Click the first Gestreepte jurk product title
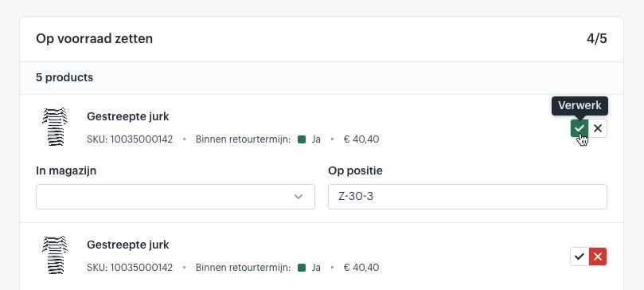This screenshot has width=644, height=290. 127,116
